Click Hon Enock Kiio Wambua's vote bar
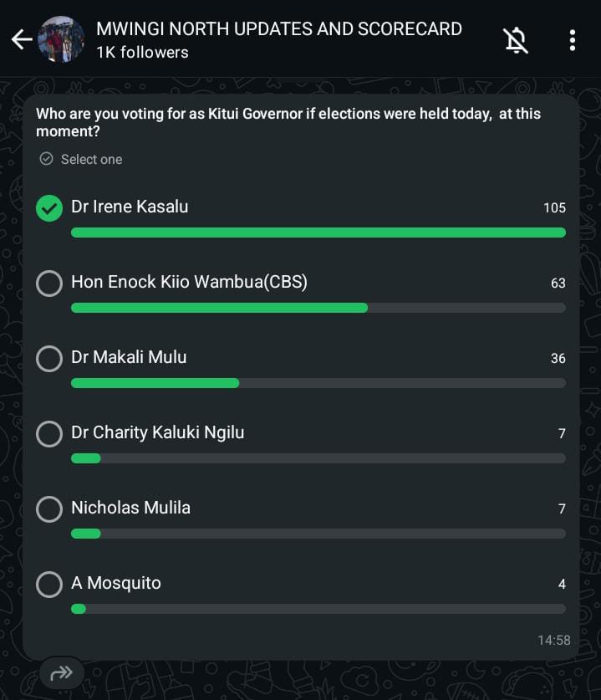Image resolution: width=601 pixels, height=700 pixels. tap(219, 308)
